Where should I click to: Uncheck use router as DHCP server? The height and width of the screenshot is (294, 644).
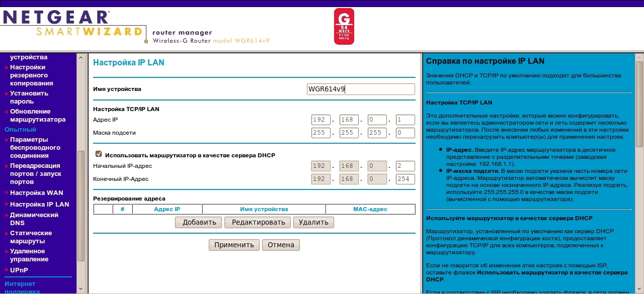(99, 155)
